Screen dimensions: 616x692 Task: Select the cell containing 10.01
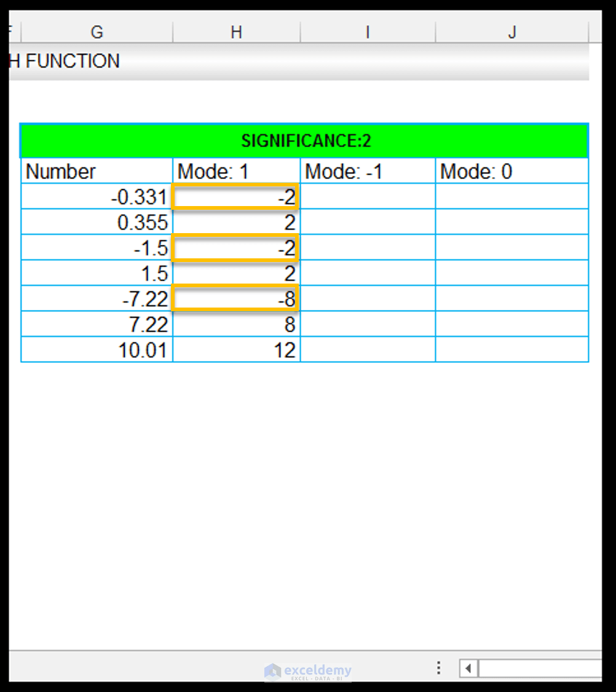[x=95, y=349]
